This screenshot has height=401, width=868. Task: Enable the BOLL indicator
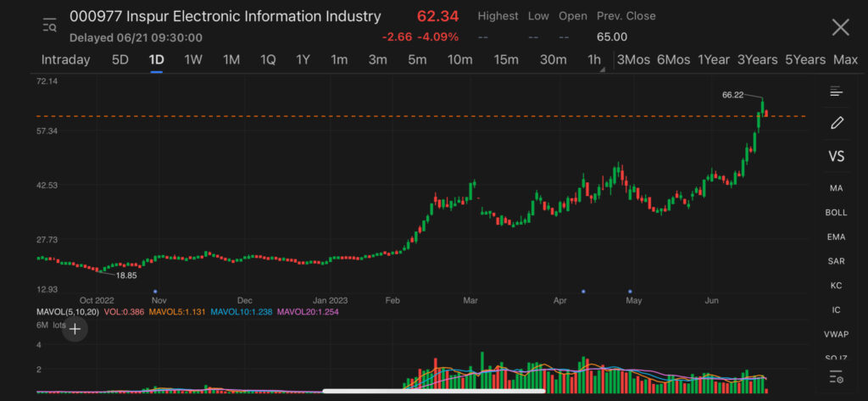(x=836, y=213)
